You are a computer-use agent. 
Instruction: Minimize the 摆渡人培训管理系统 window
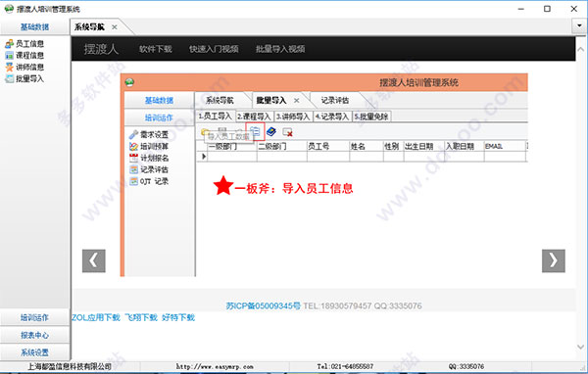(521, 9)
